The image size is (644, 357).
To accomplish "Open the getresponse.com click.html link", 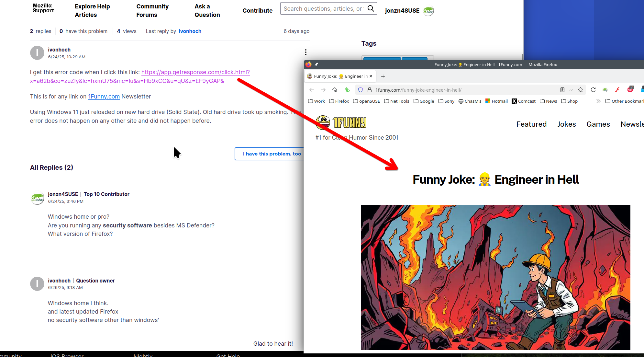I will point(140,76).
